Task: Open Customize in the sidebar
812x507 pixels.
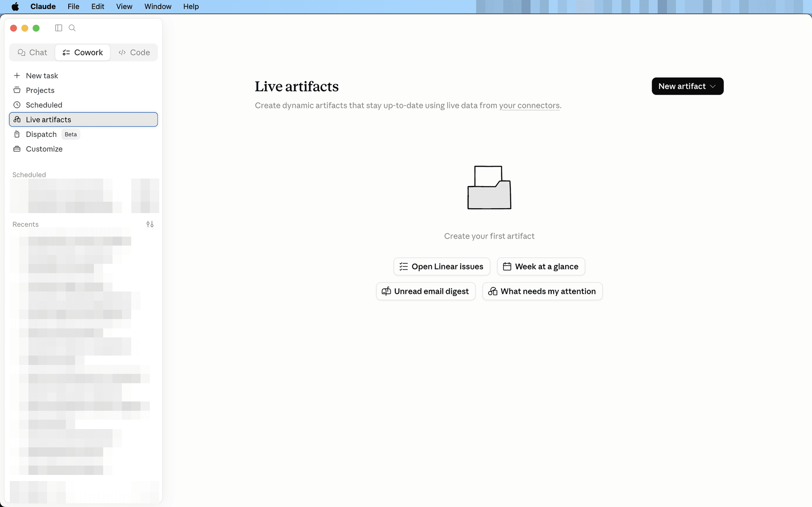Action: (83, 149)
